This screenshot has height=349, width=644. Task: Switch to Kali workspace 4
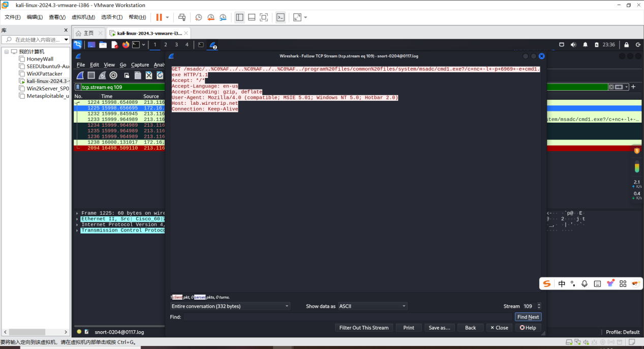(x=187, y=45)
